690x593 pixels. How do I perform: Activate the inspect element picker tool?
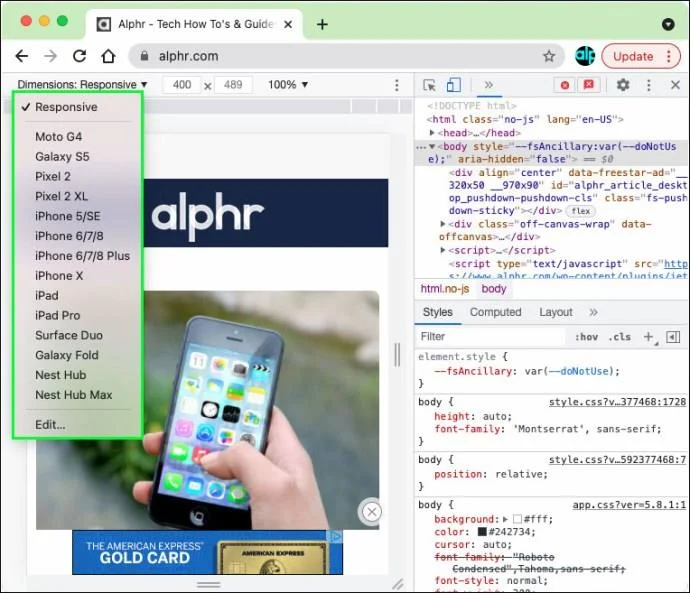click(x=429, y=85)
